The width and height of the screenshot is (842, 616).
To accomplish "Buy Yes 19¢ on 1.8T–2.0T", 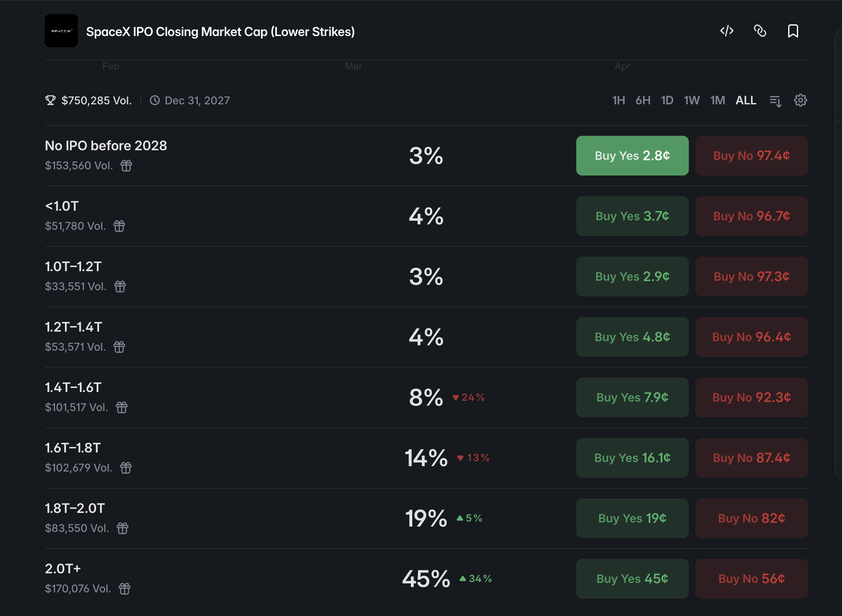I will 632,518.
